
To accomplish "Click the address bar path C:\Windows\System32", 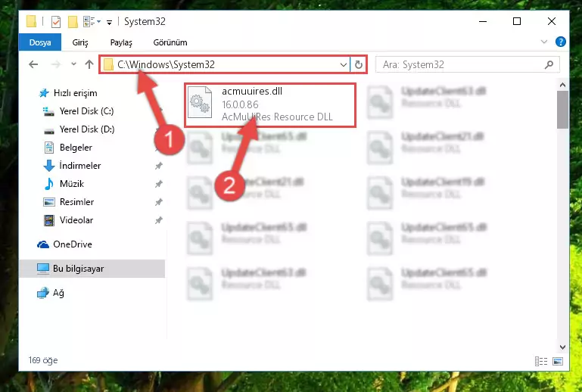I will click(166, 64).
